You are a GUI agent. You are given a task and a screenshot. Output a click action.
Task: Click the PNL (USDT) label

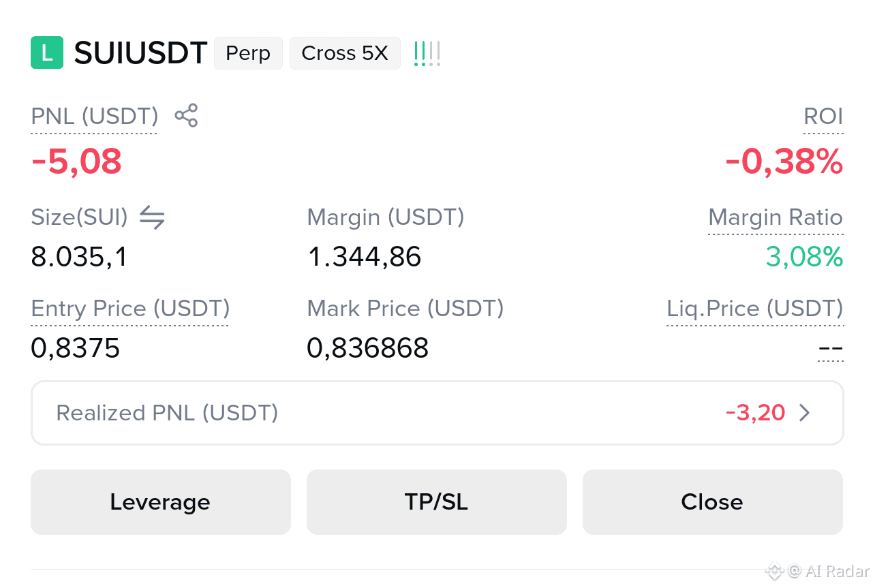point(95,117)
